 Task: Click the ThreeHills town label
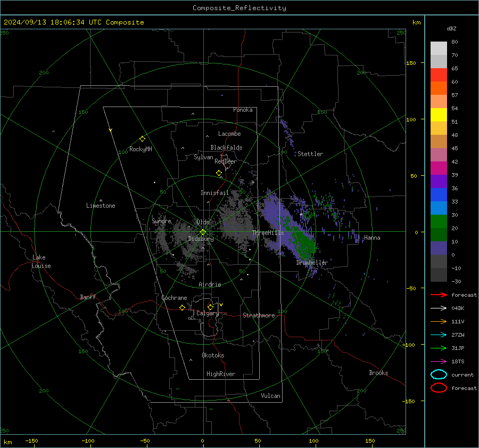tap(268, 233)
